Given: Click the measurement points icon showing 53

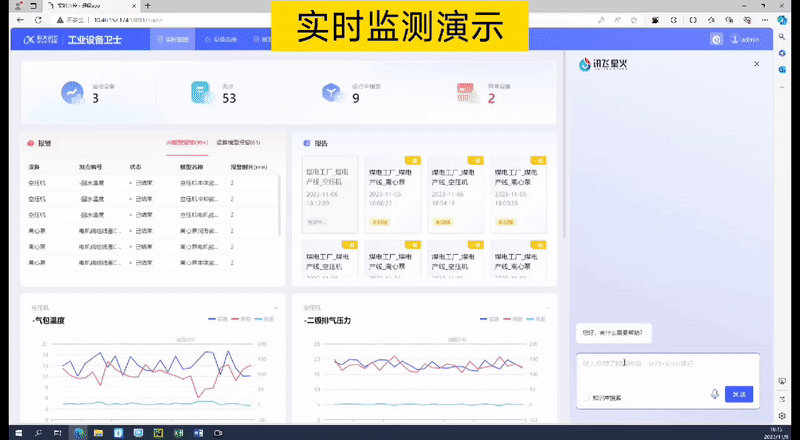Looking at the screenshot, I should (x=202, y=93).
